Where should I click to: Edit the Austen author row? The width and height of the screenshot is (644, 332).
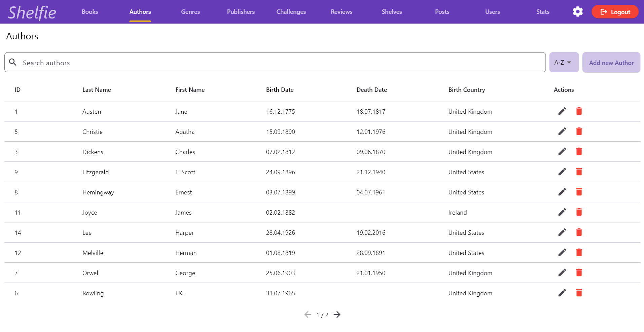[x=562, y=111]
